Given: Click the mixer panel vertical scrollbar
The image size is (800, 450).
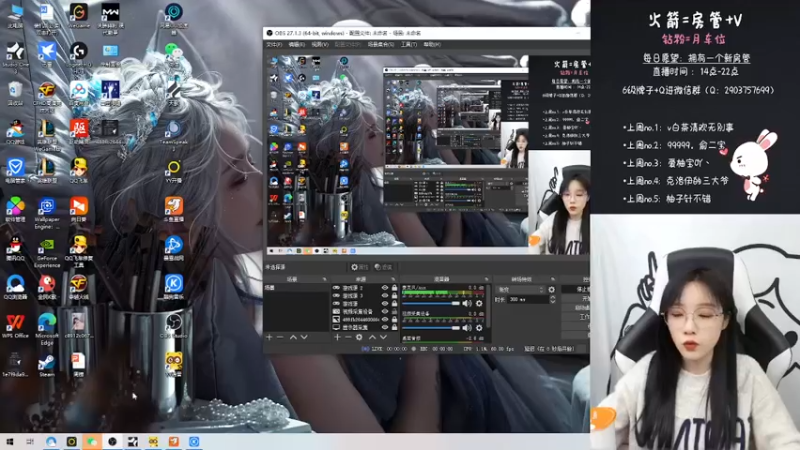Looking at the screenshot, I should click(x=488, y=306).
